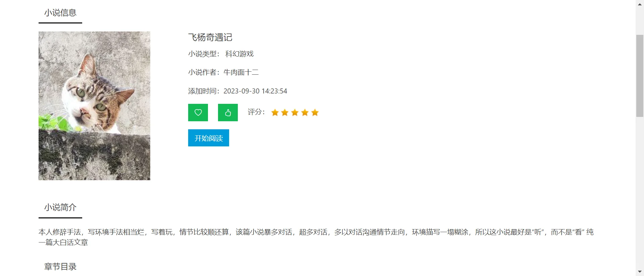The width and height of the screenshot is (644, 276).
Task: Select the fifth rating star
Action: 315,113
